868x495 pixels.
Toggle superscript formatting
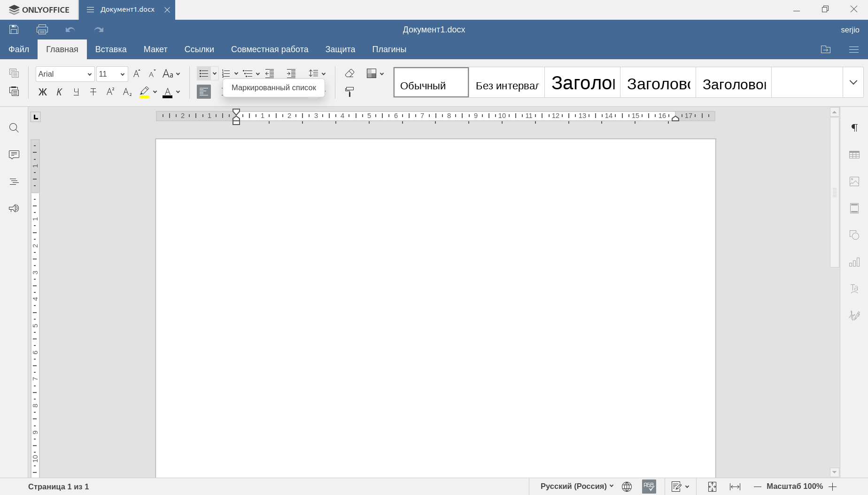110,92
